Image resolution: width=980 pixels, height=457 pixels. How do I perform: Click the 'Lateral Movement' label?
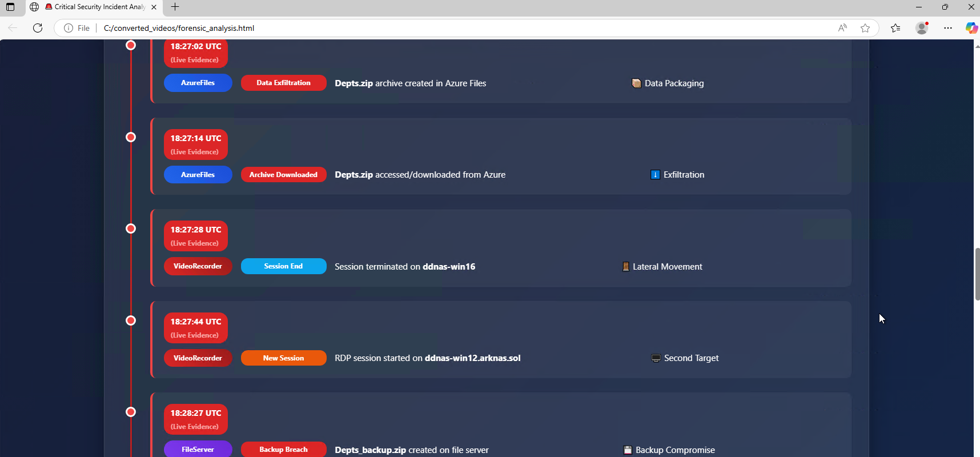coord(668,267)
